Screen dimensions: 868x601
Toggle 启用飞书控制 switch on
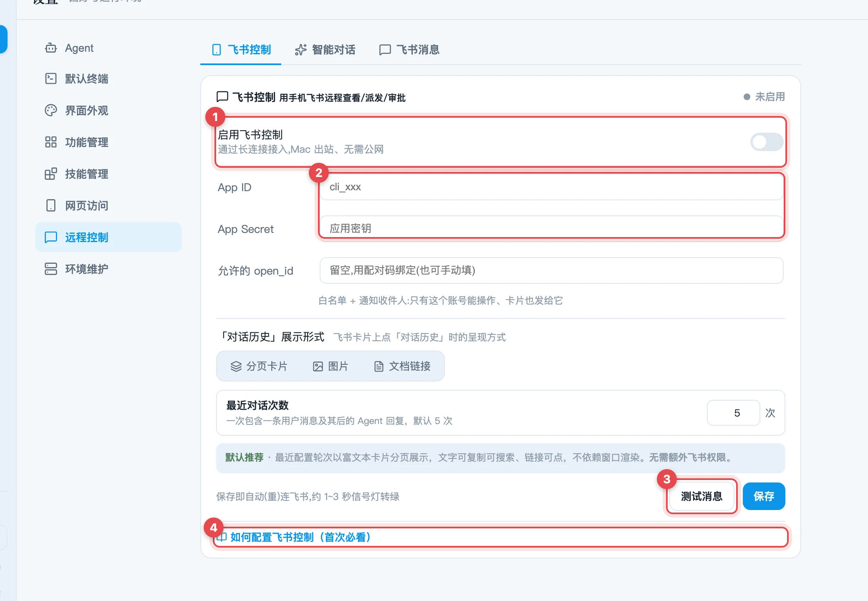(x=767, y=142)
